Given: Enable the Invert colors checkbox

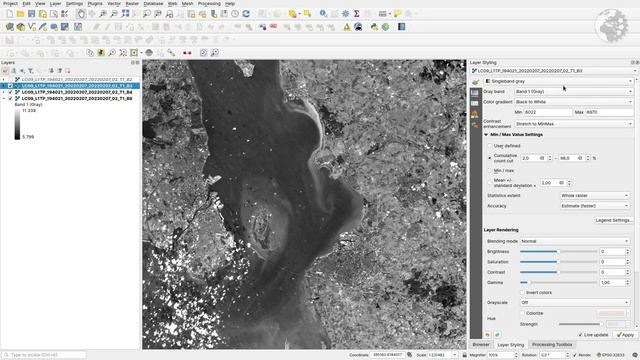Looking at the screenshot, I should click(522, 293).
